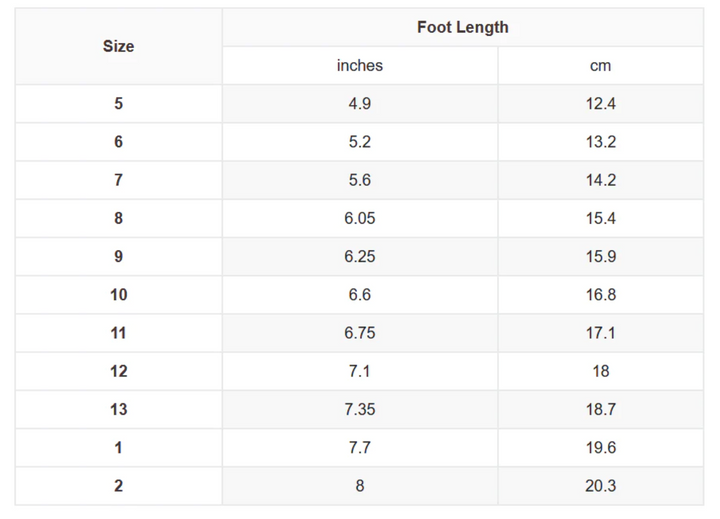The width and height of the screenshot is (720, 519).
Task: Click size 10 row label
Action: click(118, 295)
